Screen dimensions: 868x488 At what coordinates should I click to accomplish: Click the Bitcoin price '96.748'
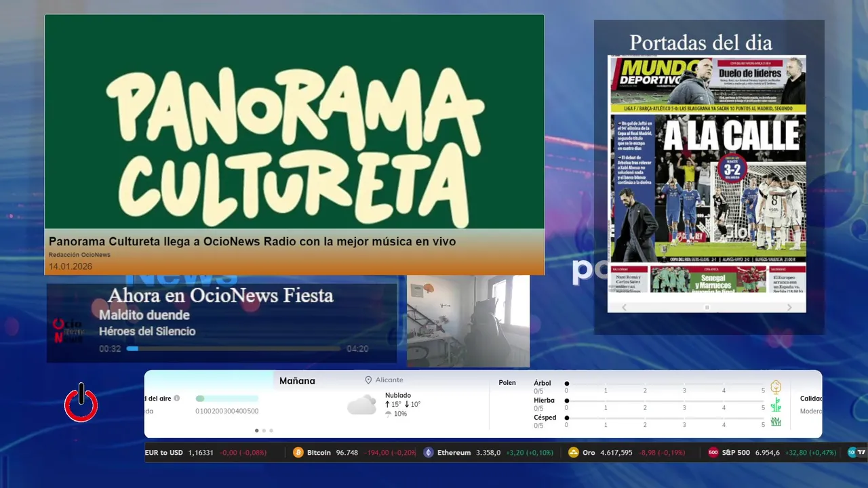[x=347, y=453]
